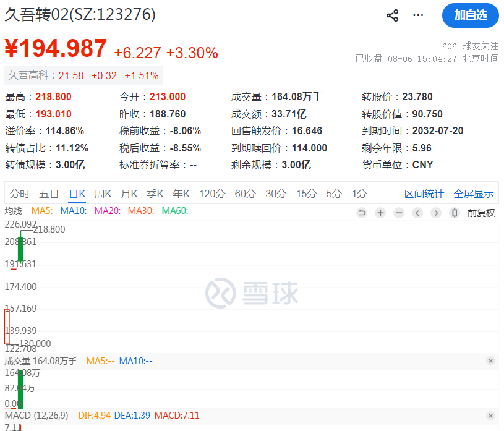This screenshot has height=431, width=504.
Task: Click the 转股价值 value 90.750
Action: pos(427,114)
